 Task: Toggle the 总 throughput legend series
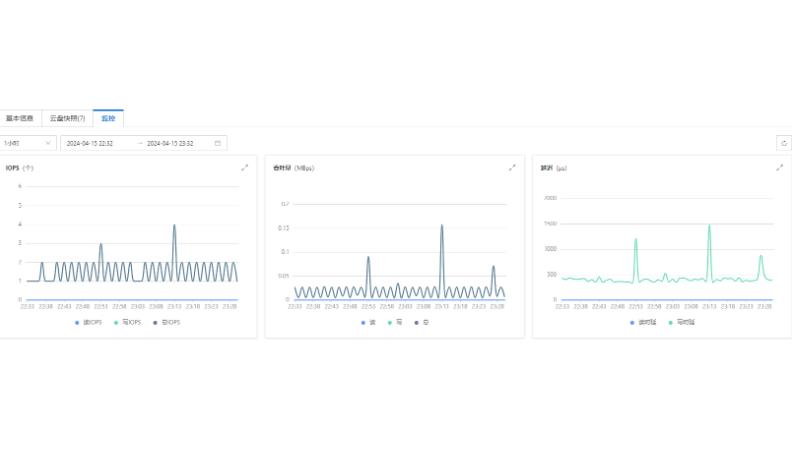click(x=421, y=322)
